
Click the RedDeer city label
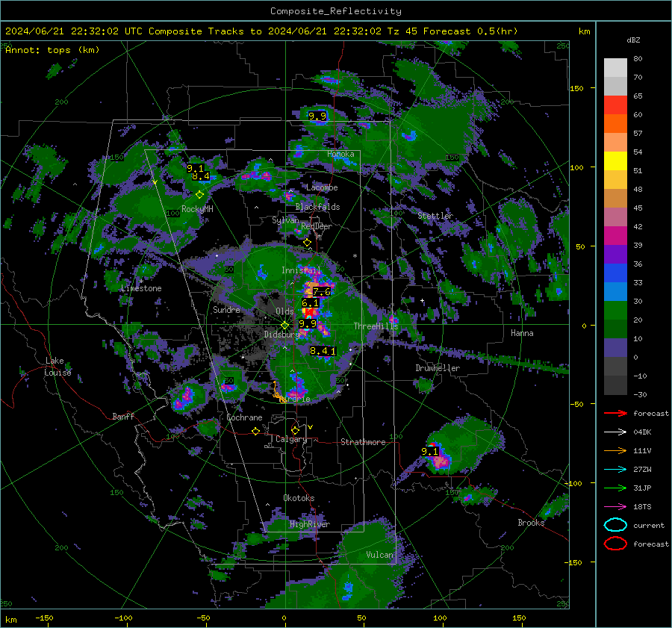(317, 226)
